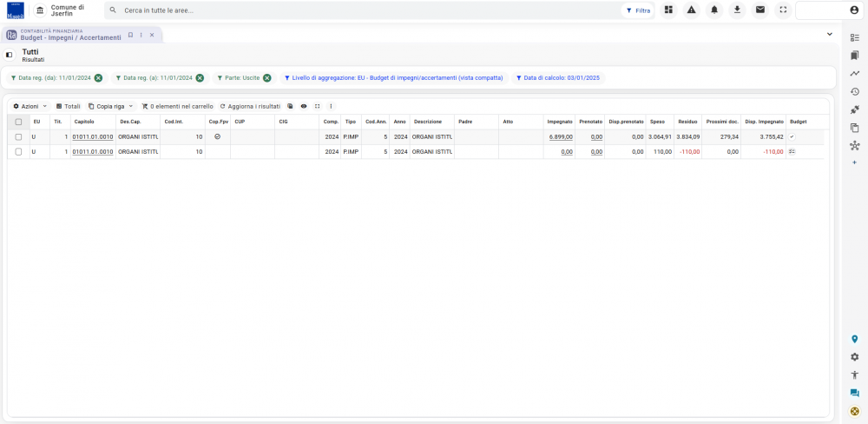Open the 0 elementi nel carrello cart
Viewport: 868px width, 424px height.
pos(177,106)
